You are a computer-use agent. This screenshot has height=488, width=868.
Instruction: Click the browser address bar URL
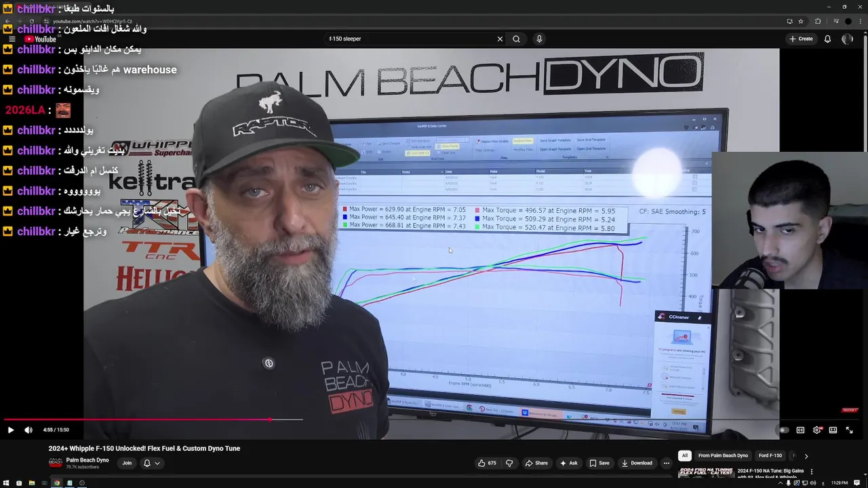click(92, 22)
